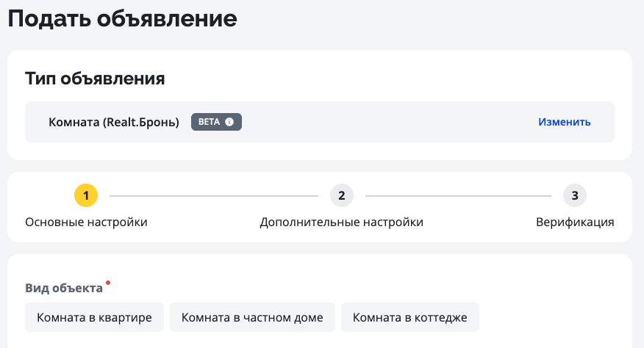Click the Вид объекта field label
644x348 pixels.
click(64, 288)
